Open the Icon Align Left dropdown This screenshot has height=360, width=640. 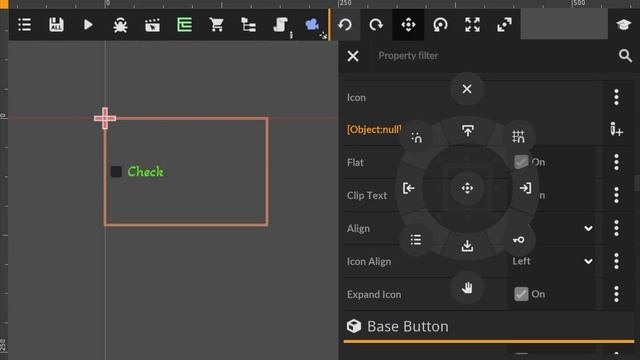tap(552, 261)
